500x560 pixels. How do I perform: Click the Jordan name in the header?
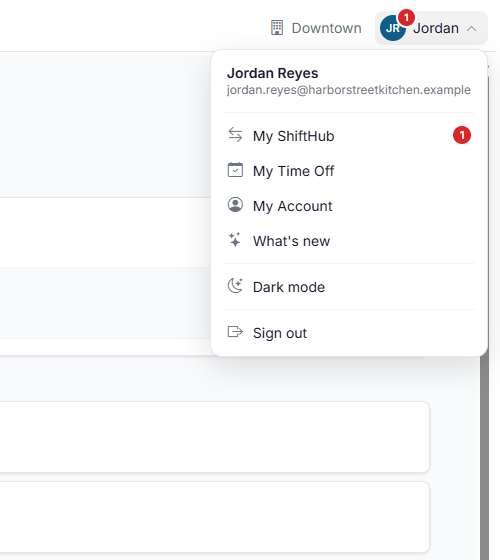pos(436,28)
